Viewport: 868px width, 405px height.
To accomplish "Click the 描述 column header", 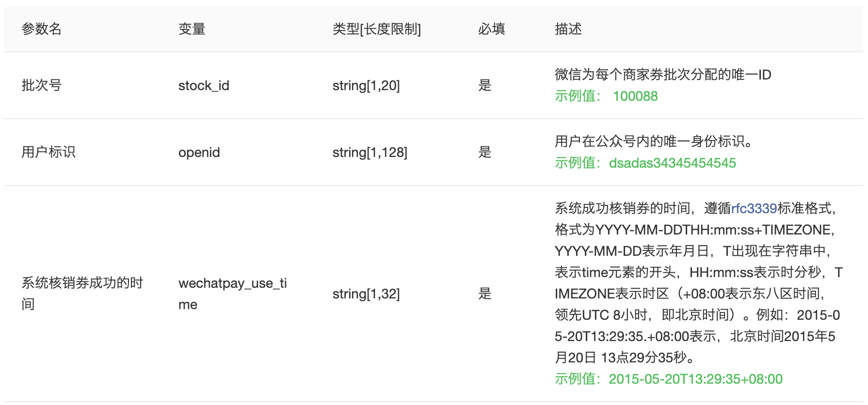I will [x=568, y=29].
